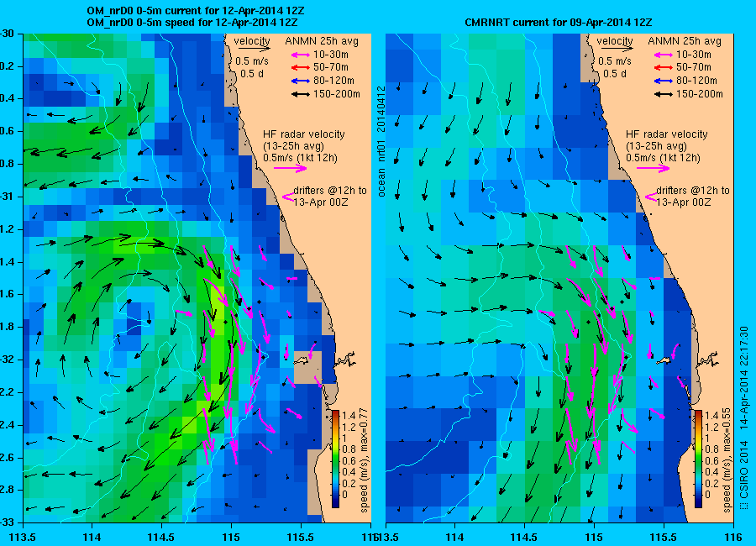The width and height of the screenshot is (756, 546).
Task: Click the drifters chevron marker in right panel
Action: click(x=651, y=197)
